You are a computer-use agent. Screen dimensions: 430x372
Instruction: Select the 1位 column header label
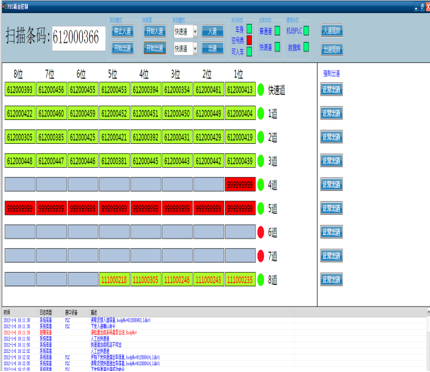(x=238, y=74)
